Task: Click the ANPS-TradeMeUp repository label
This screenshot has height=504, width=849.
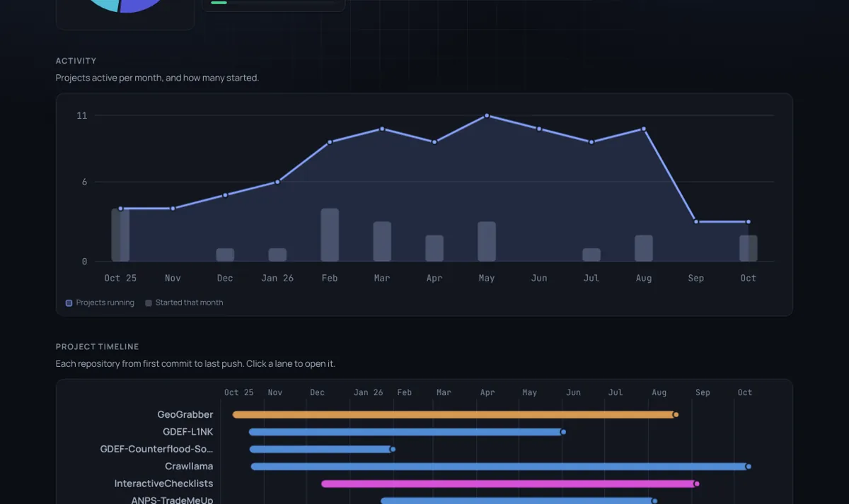Action: (x=172, y=500)
